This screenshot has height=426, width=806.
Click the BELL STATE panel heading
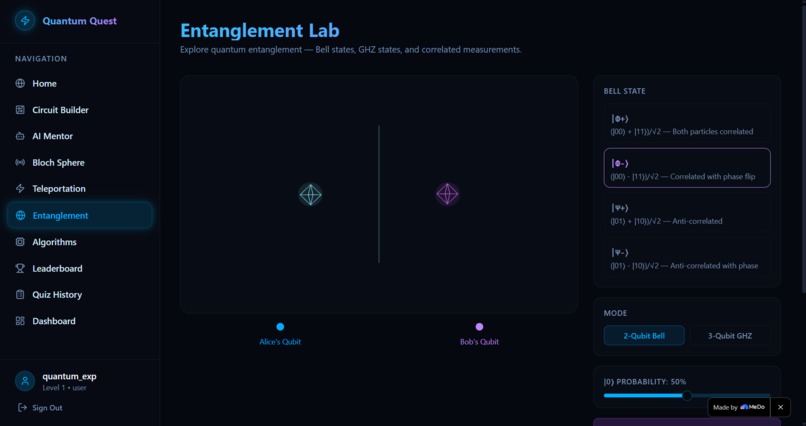[625, 91]
